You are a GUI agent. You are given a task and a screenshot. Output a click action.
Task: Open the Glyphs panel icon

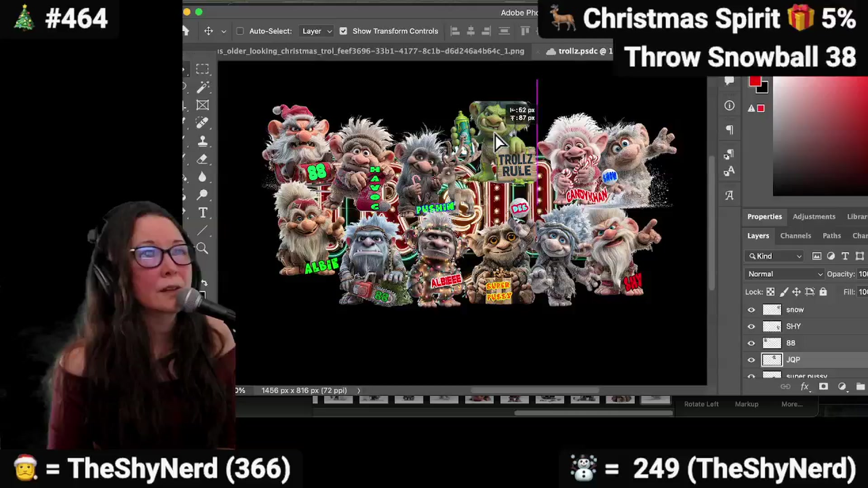pyautogui.click(x=729, y=195)
